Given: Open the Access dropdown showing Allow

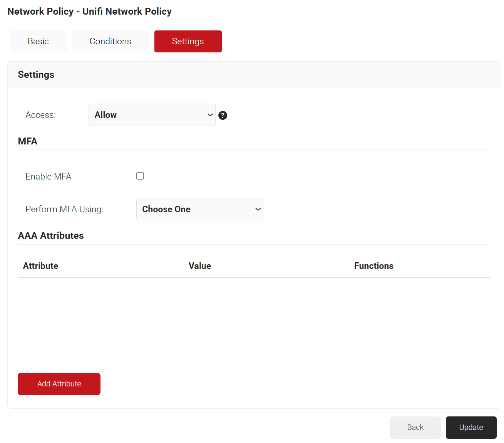Looking at the screenshot, I should (x=152, y=114).
